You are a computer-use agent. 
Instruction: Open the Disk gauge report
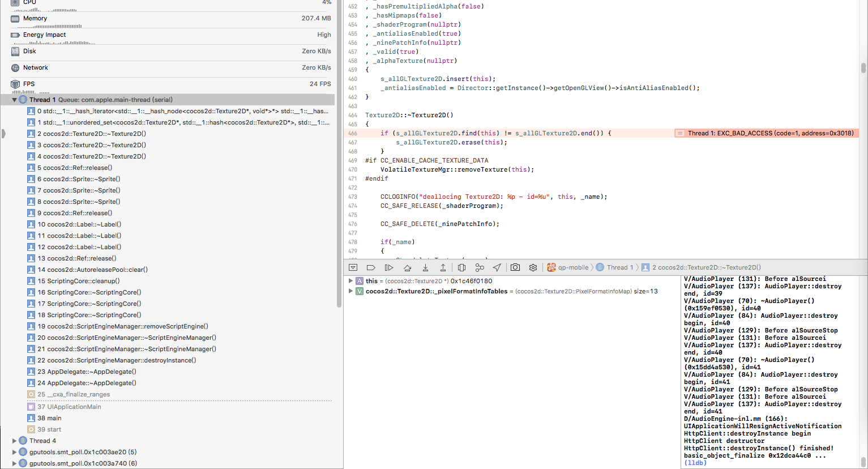coord(171,52)
